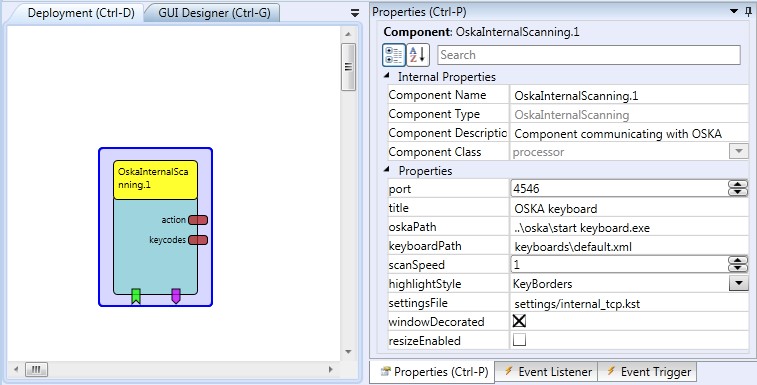The height and width of the screenshot is (385, 757).
Task: Click the vertical scrollbar thumb
Action: 349,67
